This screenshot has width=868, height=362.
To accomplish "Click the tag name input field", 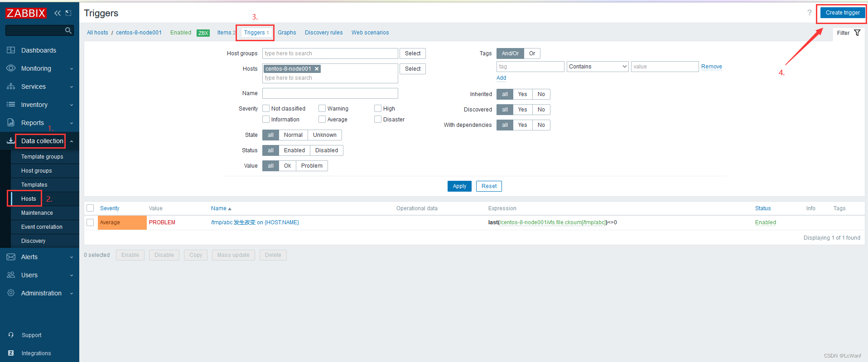I will [x=530, y=67].
